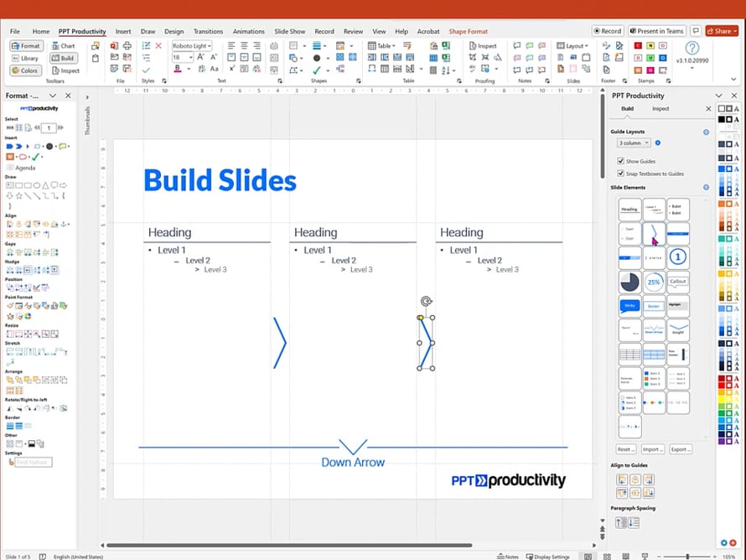
Task: Open the Transitions ribbon tab
Action: tap(208, 31)
